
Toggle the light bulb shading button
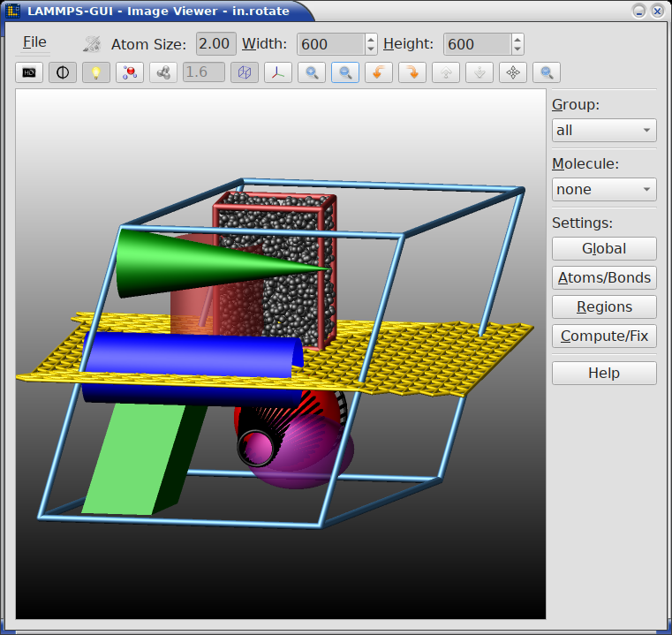click(x=96, y=72)
